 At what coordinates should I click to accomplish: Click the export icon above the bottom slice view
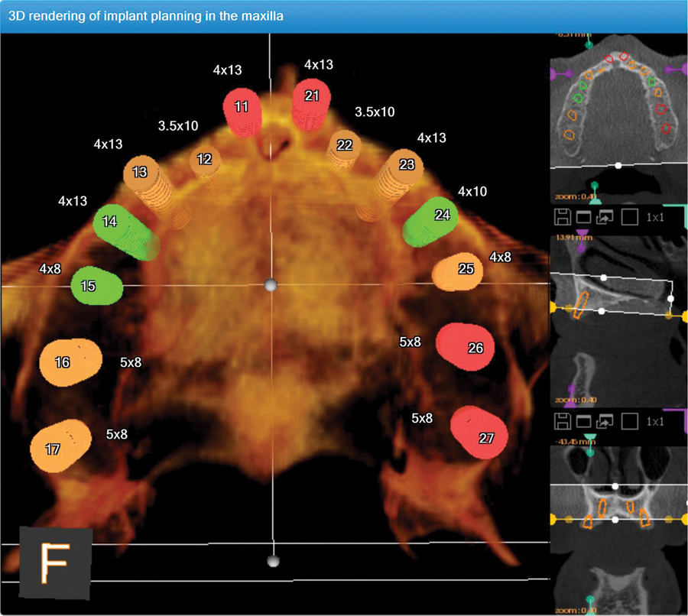coord(605,421)
